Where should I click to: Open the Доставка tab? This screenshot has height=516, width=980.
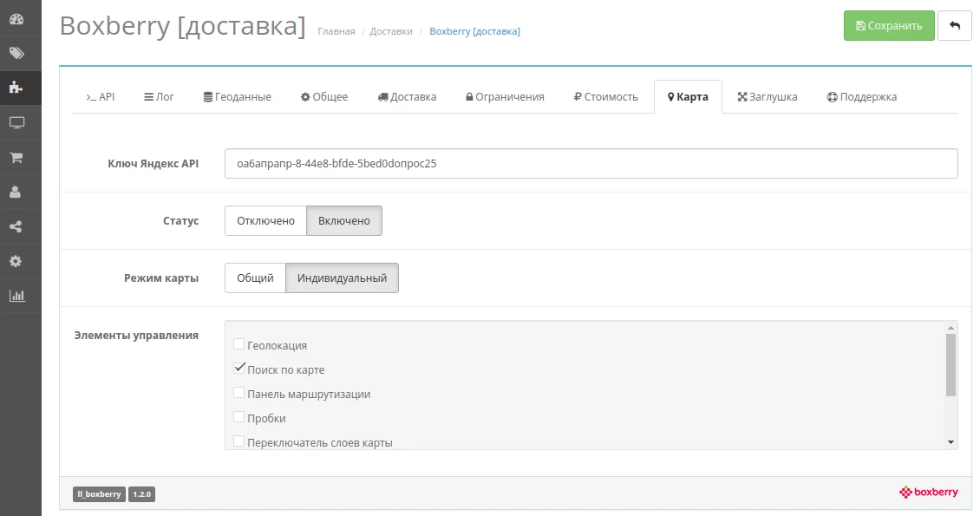(407, 97)
